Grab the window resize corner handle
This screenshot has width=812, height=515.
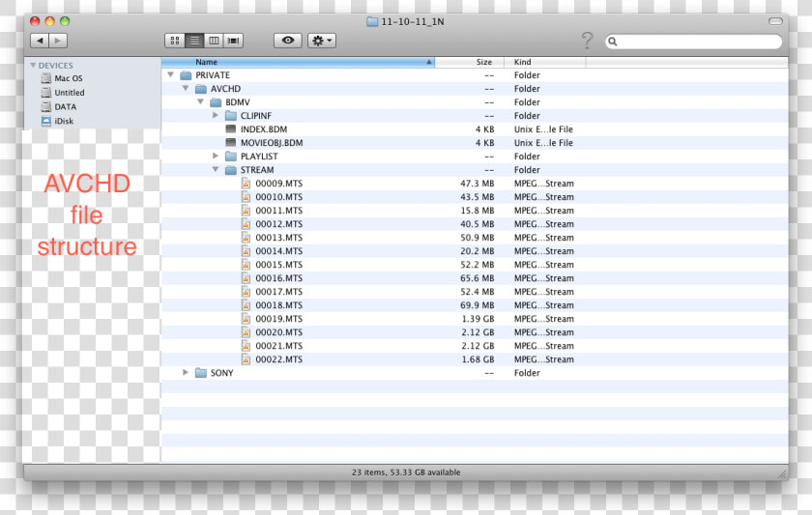click(x=782, y=473)
